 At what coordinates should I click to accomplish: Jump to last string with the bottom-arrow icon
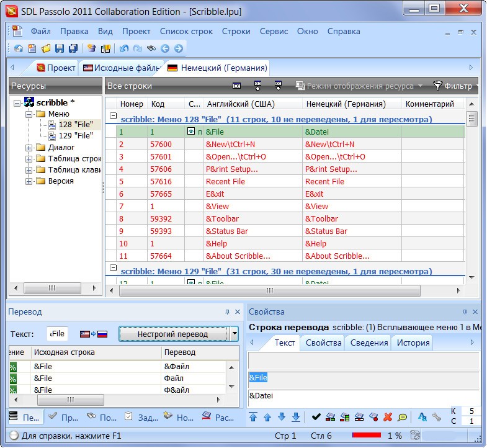coord(296,417)
